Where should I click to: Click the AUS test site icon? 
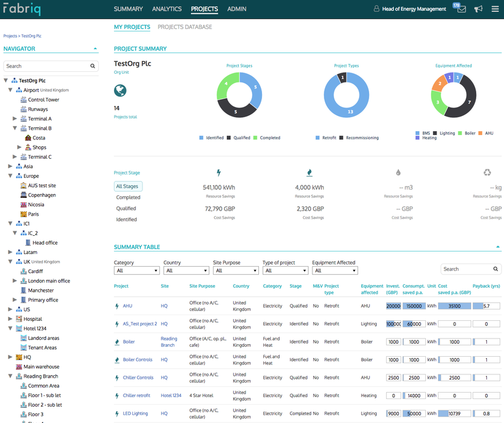[23, 185]
